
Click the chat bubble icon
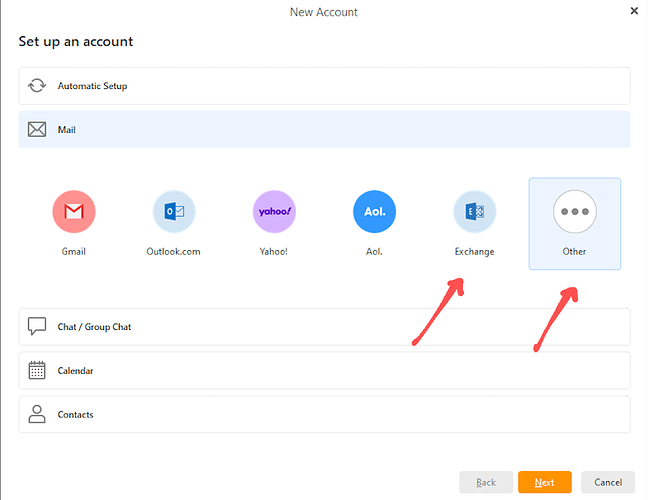point(37,326)
